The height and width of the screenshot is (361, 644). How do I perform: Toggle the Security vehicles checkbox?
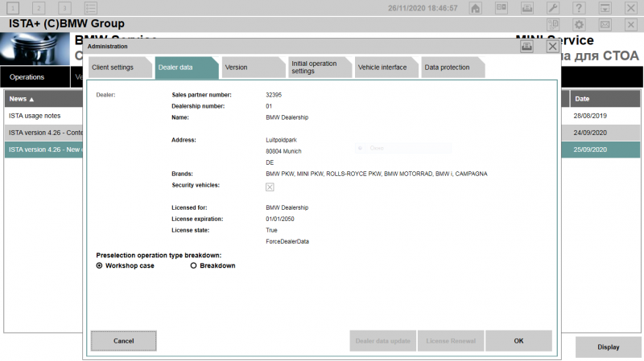pos(270,187)
